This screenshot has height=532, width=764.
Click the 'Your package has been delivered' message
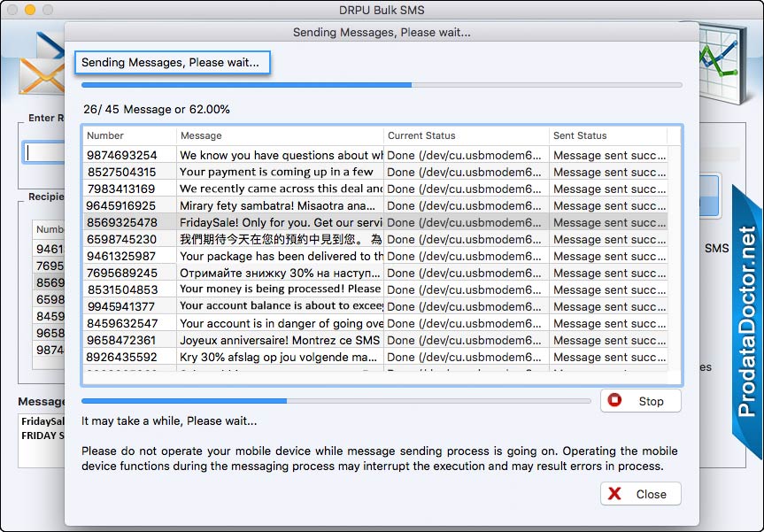coord(282,256)
